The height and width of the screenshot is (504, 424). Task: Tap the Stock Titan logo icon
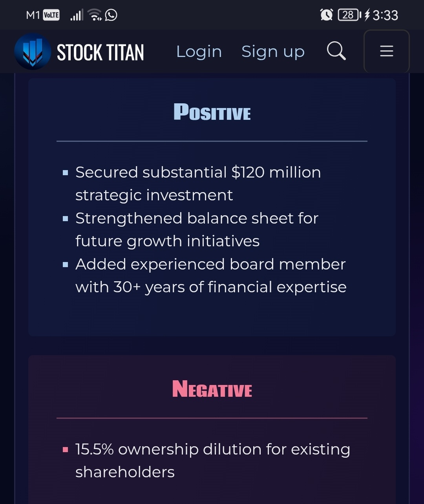(x=33, y=51)
